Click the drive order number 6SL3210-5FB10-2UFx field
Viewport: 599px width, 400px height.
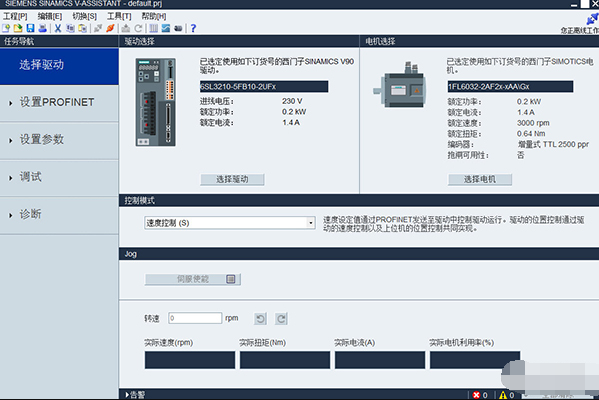[264, 86]
